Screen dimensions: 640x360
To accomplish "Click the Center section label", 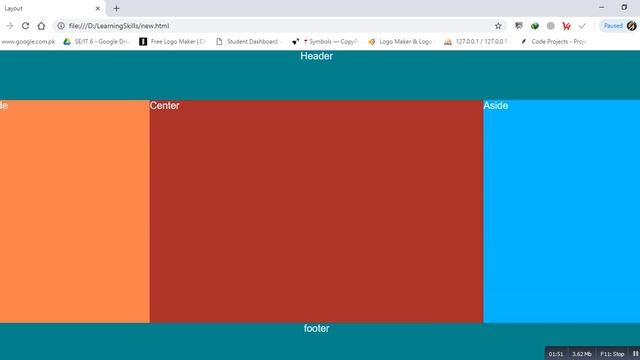I will point(164,105).
